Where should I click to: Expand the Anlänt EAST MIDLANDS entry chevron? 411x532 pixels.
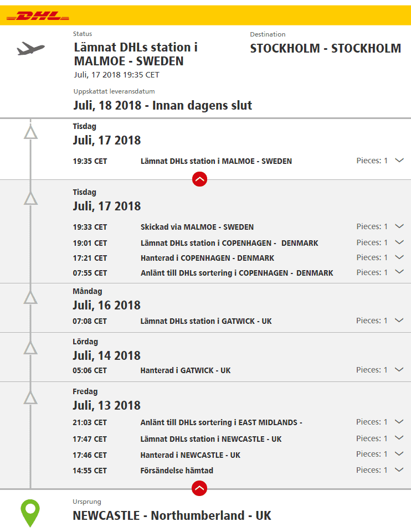click(399, 422)
